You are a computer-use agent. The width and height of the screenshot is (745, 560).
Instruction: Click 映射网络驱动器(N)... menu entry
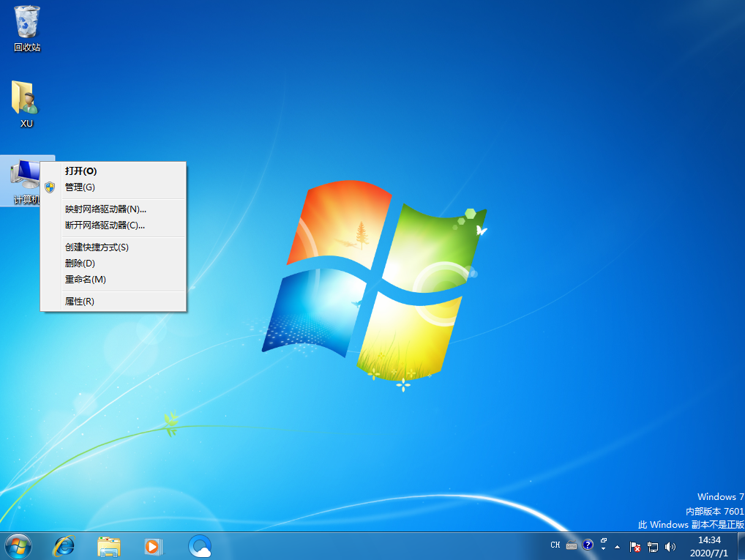click(x=105, y=209)
